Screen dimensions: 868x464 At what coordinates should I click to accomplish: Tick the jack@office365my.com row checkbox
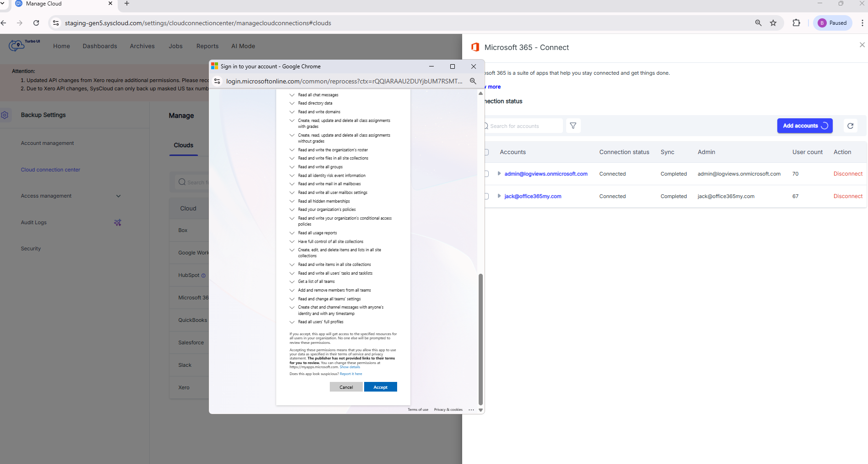pos(487,196)
